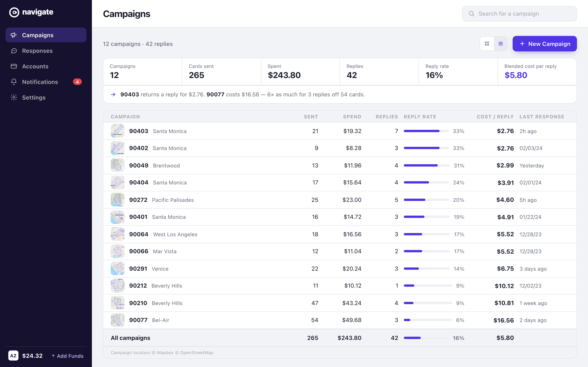588x367 pixels.
Task: Sort table by Sent column header
Action: 311,117
